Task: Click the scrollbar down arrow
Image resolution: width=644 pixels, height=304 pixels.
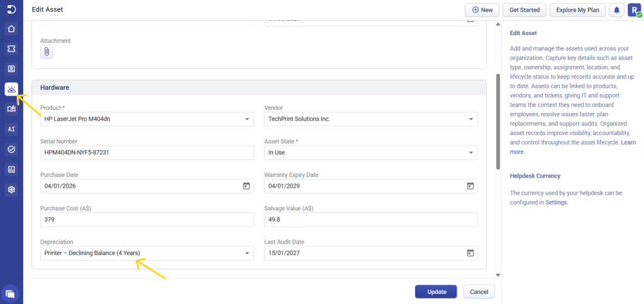Action: point(498,275)
